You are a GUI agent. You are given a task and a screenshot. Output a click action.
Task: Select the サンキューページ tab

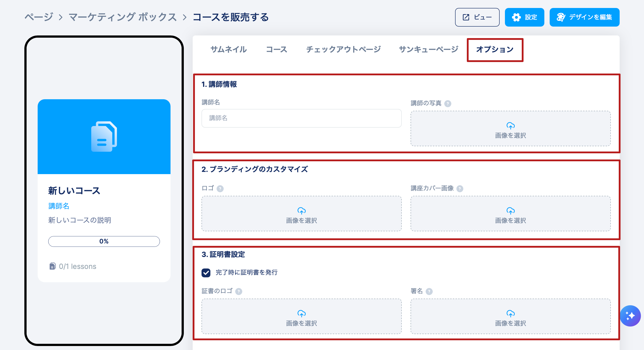click(428, 49)
